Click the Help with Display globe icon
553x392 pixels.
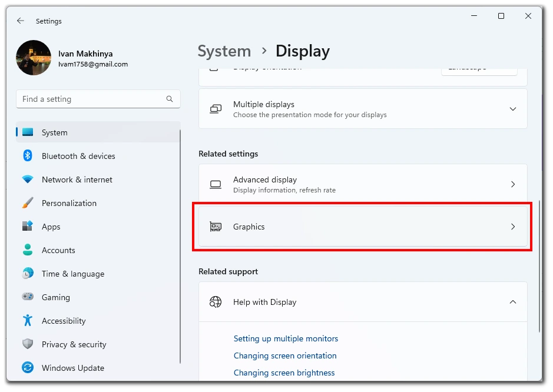point(216,302)
